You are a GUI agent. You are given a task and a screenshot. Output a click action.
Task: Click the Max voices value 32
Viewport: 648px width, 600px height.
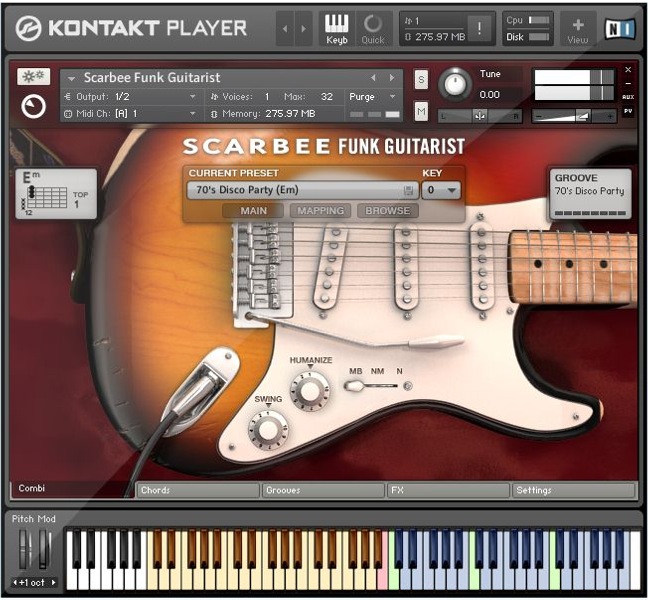click(326, 97)
